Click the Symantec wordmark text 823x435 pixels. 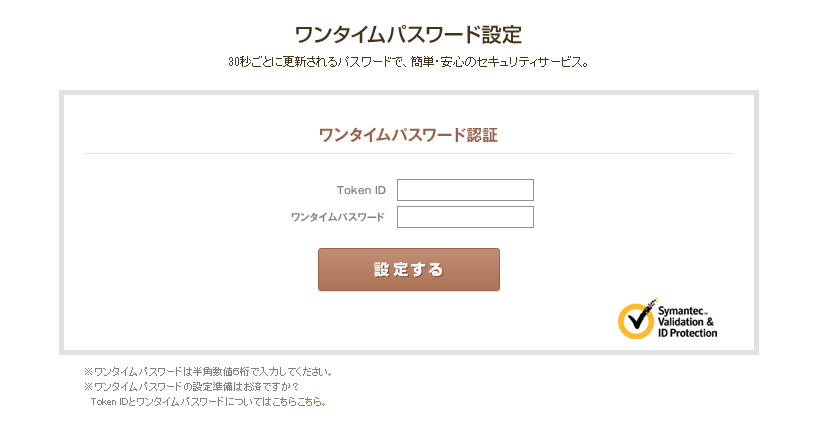point(681,312)
